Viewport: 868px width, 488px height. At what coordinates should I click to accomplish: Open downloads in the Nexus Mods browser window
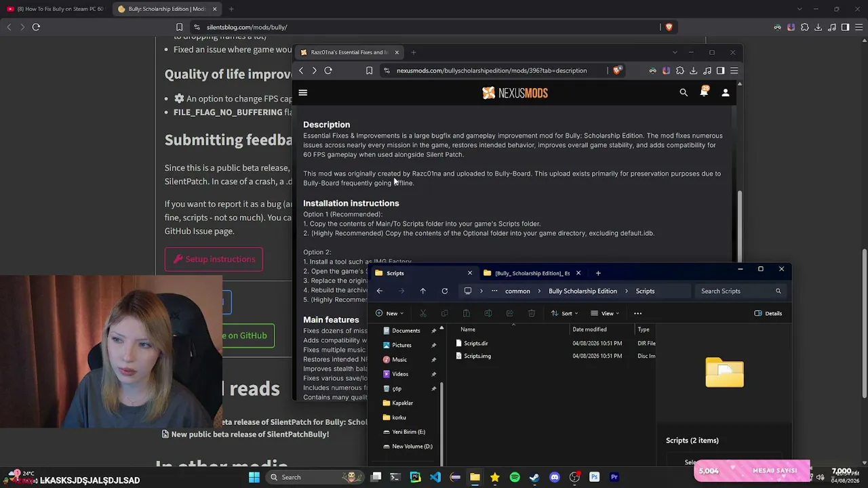[x=693, y=70]
